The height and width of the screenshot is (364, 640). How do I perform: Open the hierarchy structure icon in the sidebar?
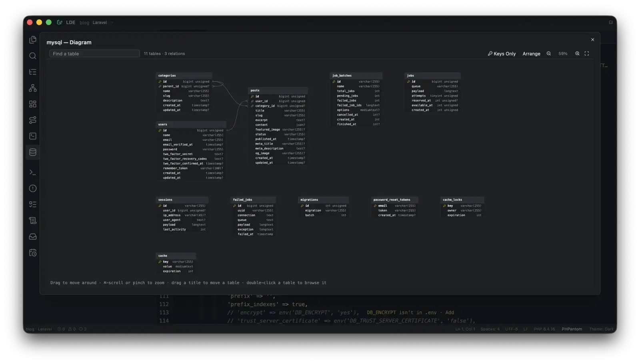point(33,88)
